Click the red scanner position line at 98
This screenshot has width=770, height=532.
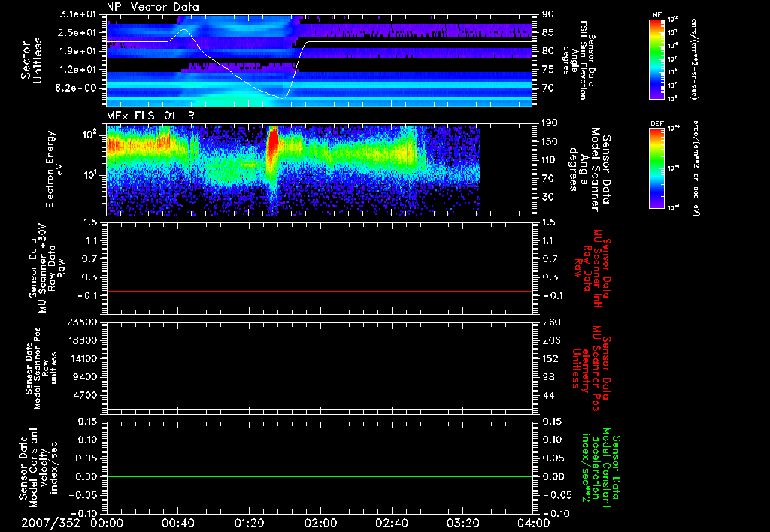[x=320, y=382]
